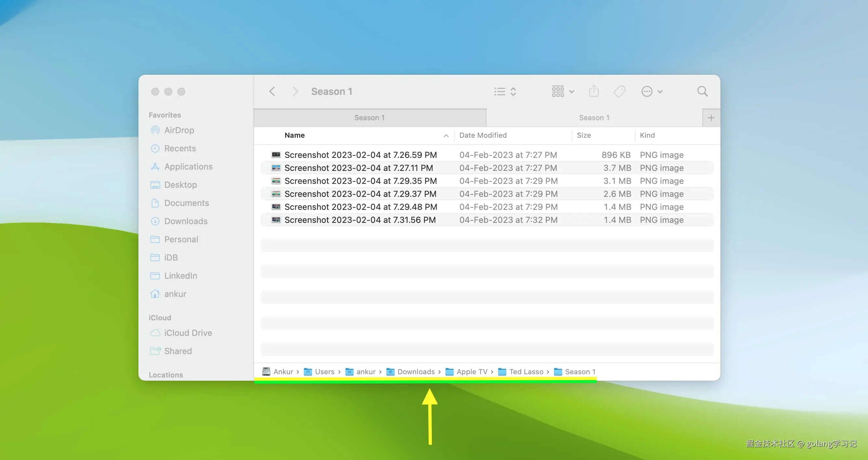Go forward with the right chevron

(x=295, y=91)
